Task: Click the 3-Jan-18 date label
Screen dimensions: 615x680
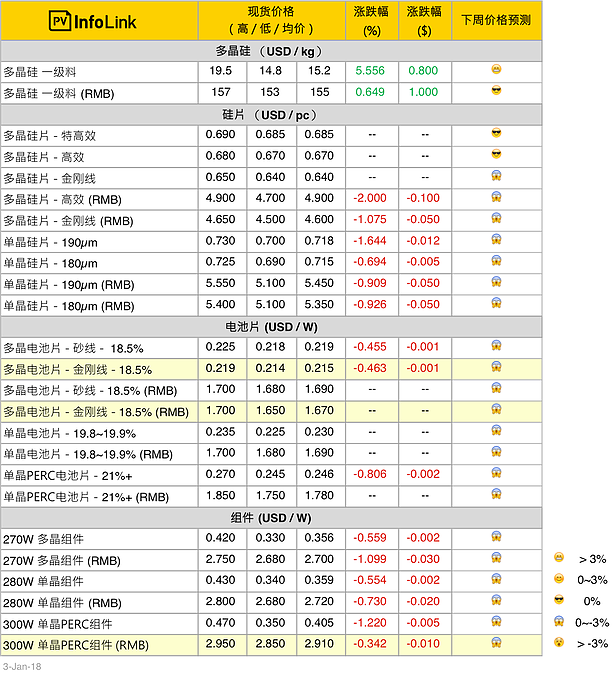Action: point(22,666)
